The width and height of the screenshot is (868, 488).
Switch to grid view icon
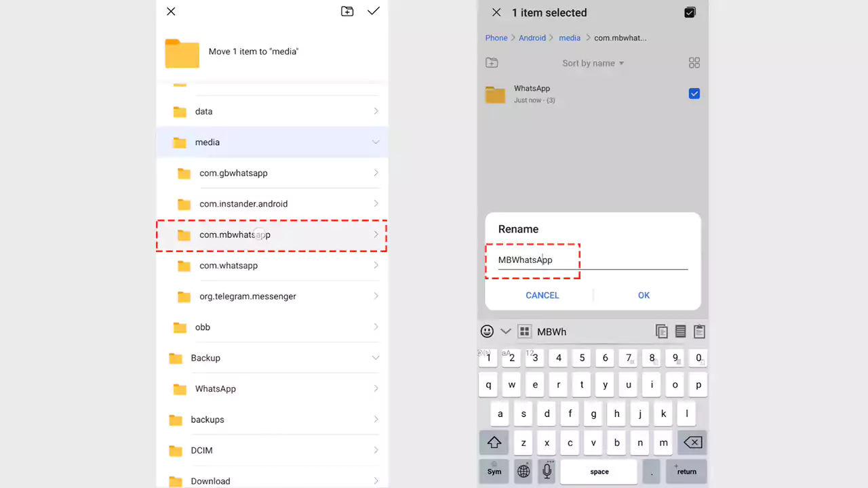[694, 63]
